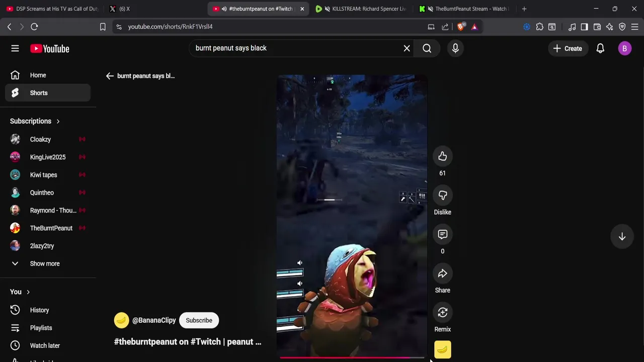
Task: Open the 2lazy2try subscription
Action: 48,246
